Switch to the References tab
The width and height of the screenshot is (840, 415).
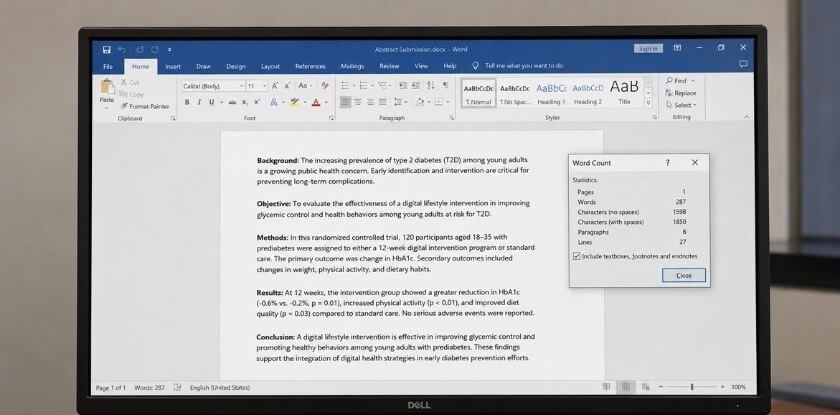click(x=310, y=66)
